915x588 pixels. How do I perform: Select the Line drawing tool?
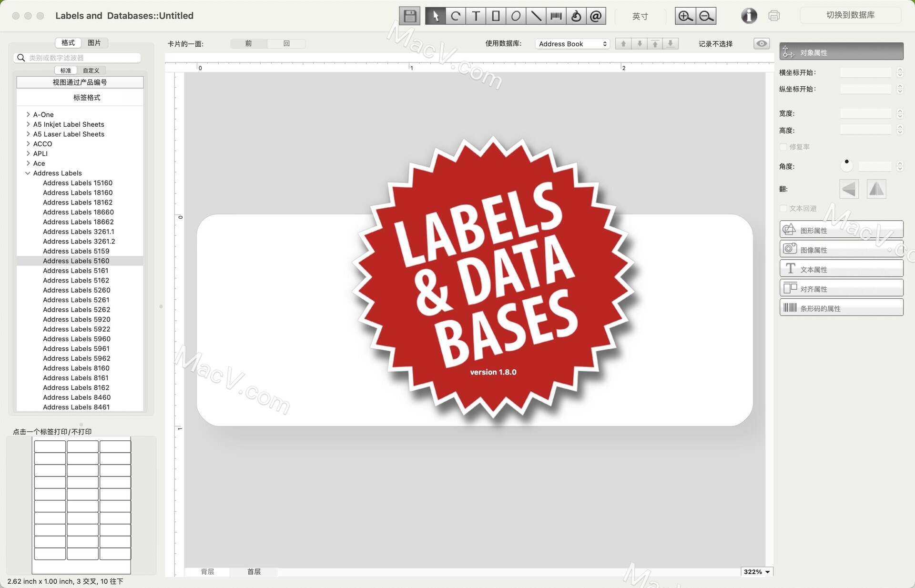click(535, 16)
